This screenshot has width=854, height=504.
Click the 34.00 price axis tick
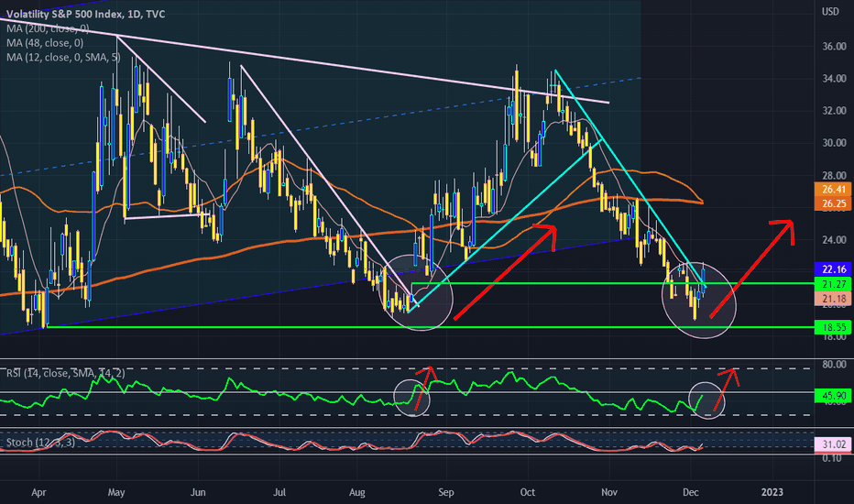click(834, 79)
